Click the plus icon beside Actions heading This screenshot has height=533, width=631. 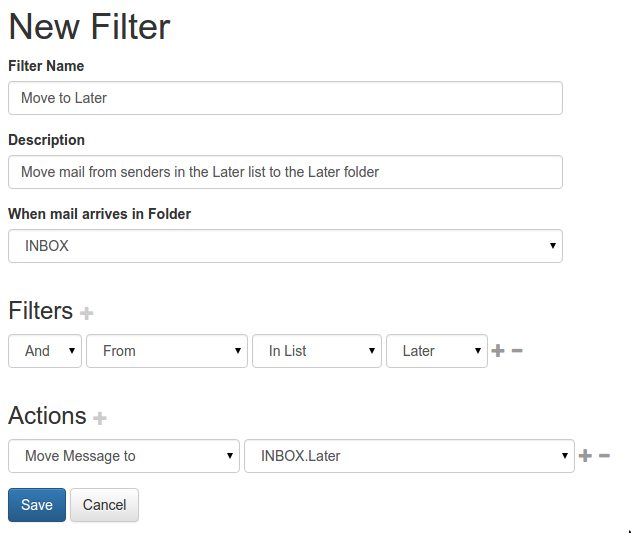pos(100,418)
